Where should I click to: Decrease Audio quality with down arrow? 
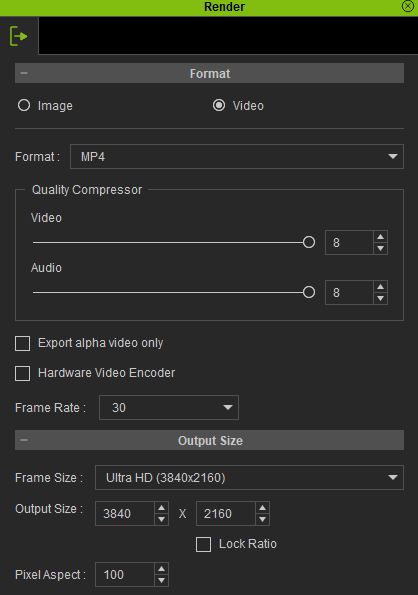tap(380, 299)
